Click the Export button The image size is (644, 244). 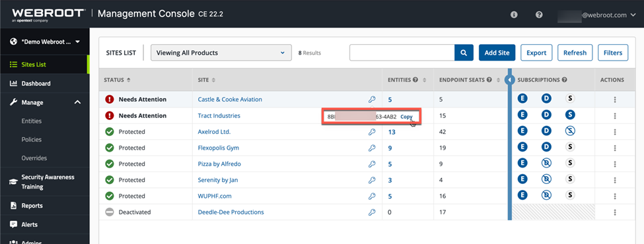tap(536, 53)
